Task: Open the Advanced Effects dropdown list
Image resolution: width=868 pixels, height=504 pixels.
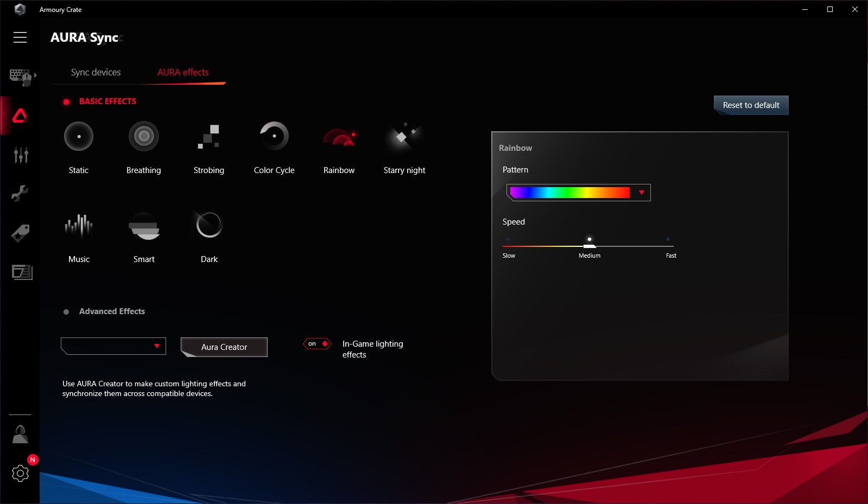Action: (113, 346)
